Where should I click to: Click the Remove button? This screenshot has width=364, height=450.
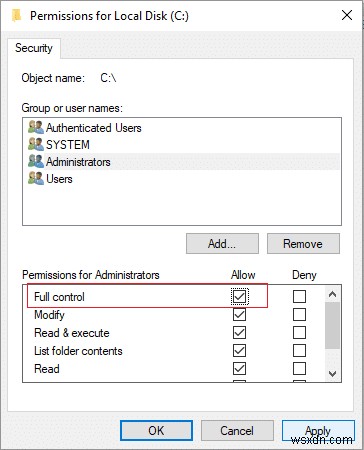[x=303, y=244]
